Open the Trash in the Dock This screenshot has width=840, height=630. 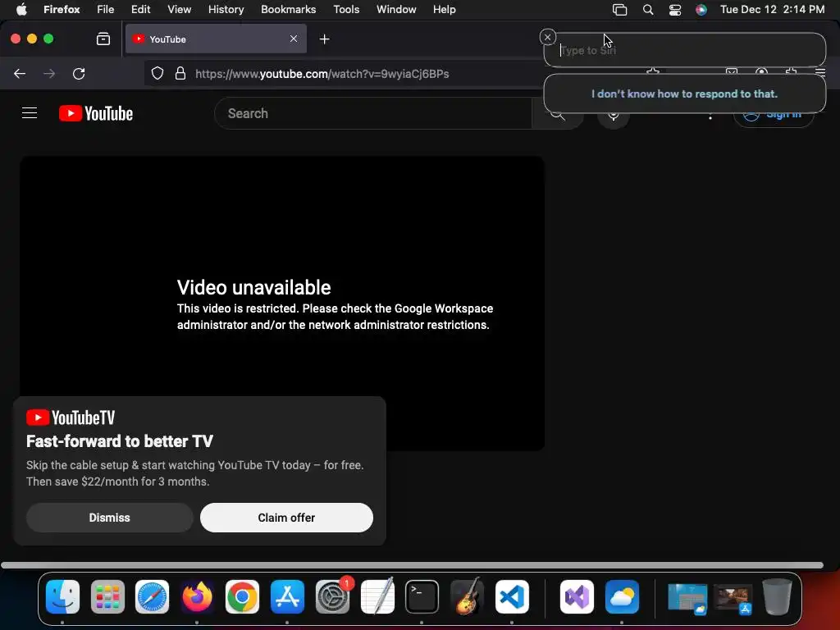(777, 596)
